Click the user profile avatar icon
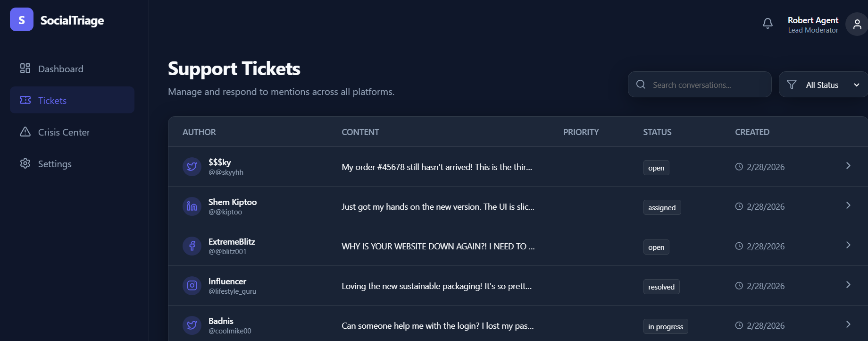Image resolution: width=868 pixels, height=341 pixels. [857, 24]
